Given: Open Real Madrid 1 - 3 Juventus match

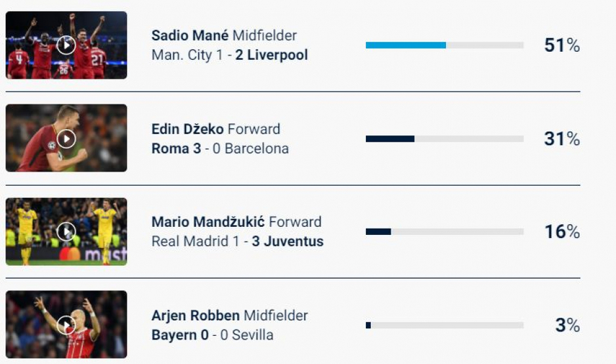Looking at the screenshot, I should [237, 241].
